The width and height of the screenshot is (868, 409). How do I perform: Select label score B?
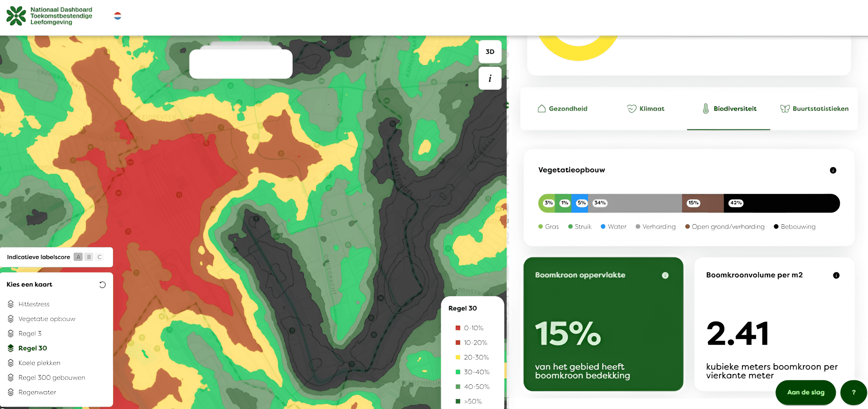tap(89, 257)
